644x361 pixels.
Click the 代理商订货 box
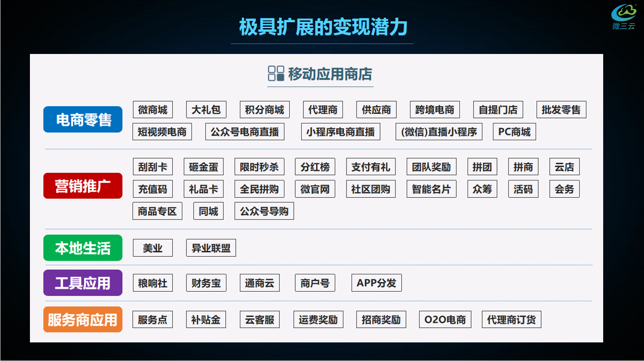point(512,319)
